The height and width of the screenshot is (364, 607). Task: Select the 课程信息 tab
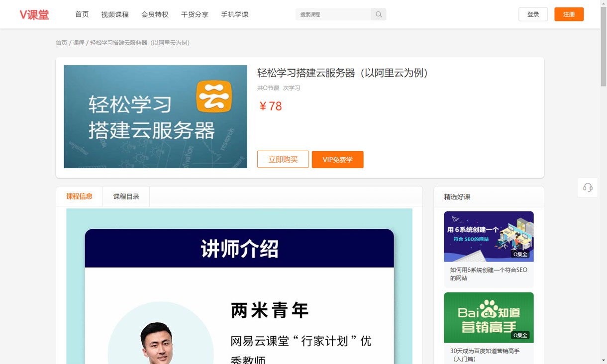pos(80,196)
